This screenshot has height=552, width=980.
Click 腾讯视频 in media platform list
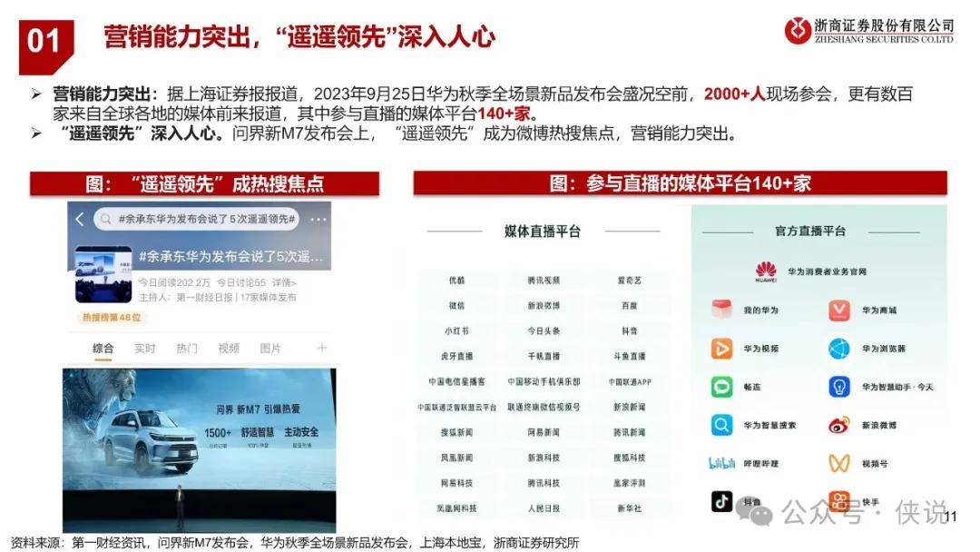[x=544, y=281]
